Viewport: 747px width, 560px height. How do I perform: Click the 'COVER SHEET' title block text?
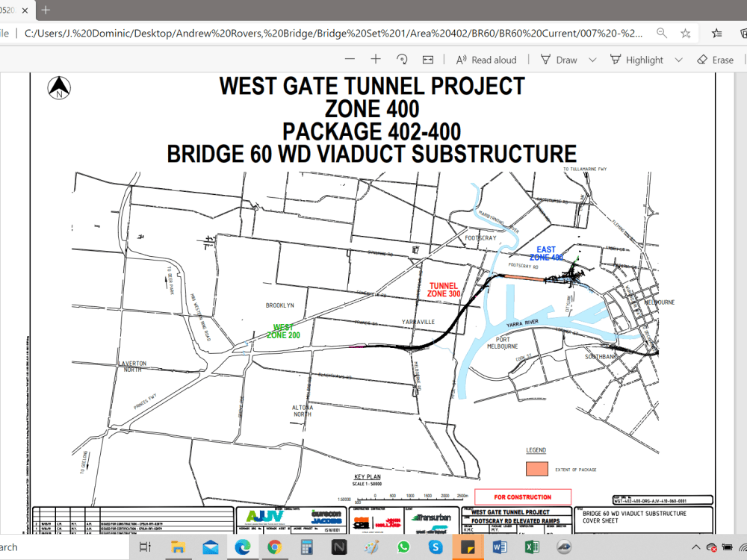(601, 521)
